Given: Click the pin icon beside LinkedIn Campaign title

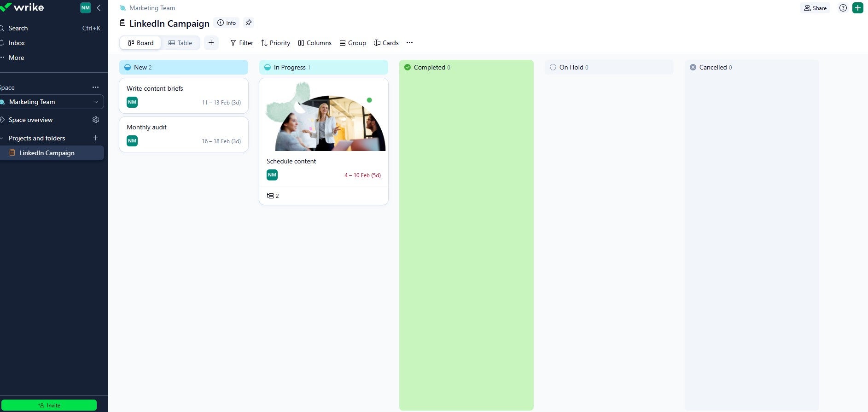Looking at the screenshot, I should (249, 23).
